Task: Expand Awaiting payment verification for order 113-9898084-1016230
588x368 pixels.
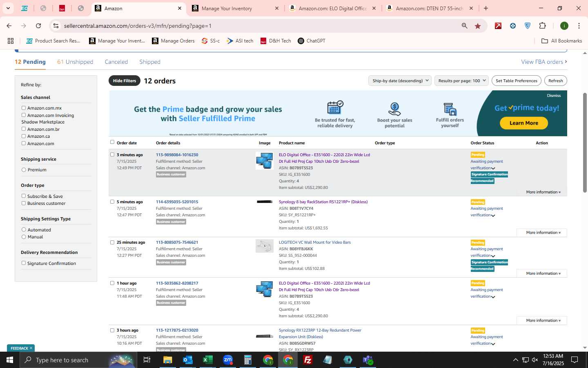Action: 493,168
